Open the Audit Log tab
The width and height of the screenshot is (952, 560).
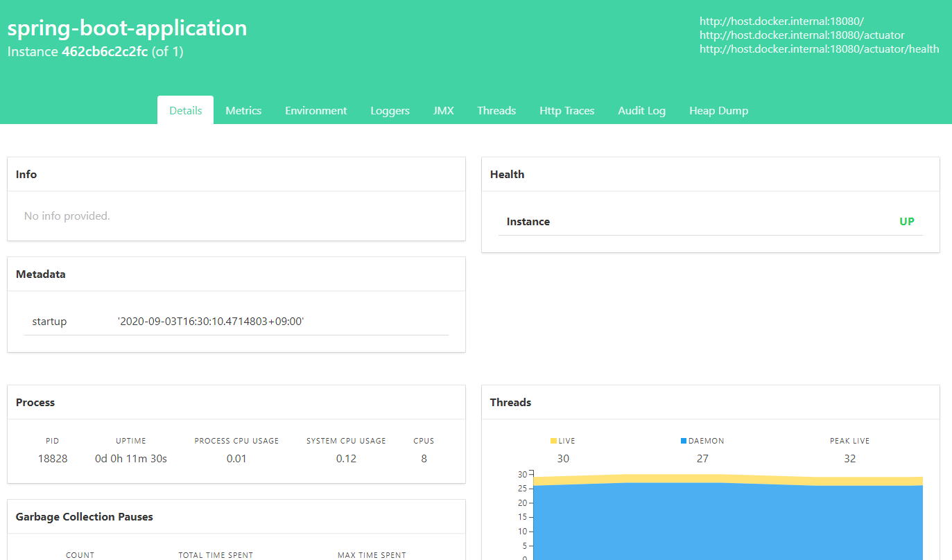click(642, 110)
